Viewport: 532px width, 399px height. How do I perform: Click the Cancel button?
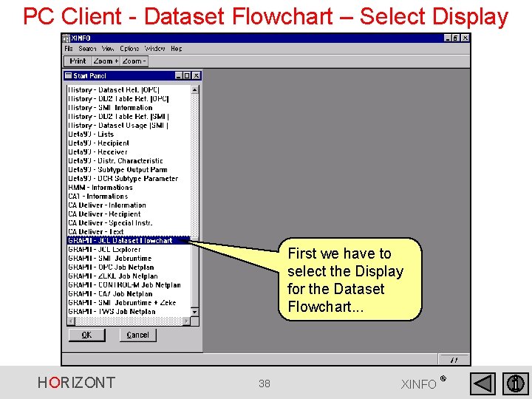(137, 335)
